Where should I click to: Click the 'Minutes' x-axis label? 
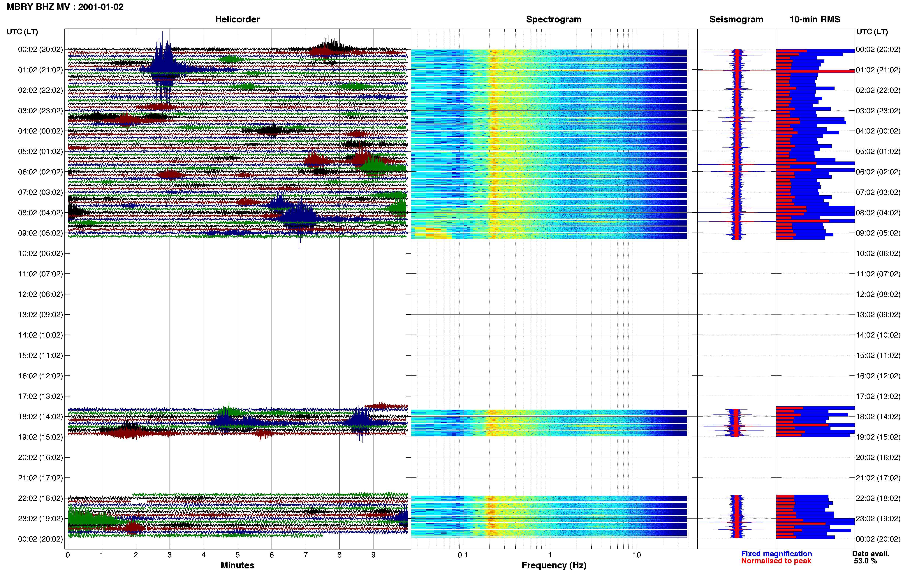pyautogui.click(x=237, y=565)
